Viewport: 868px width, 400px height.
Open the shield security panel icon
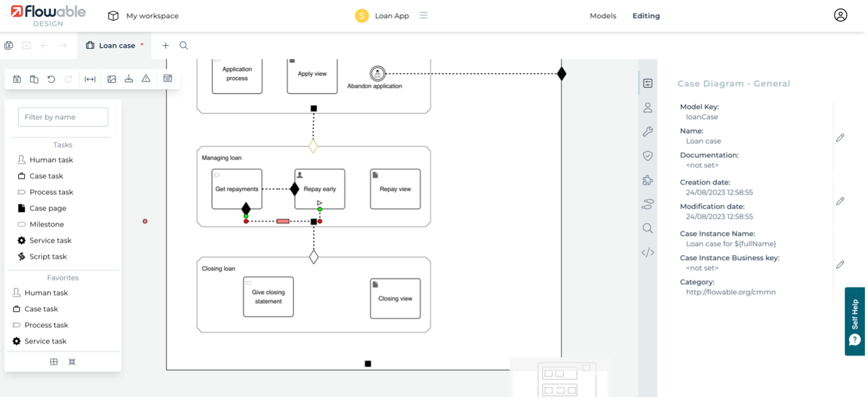648,155
